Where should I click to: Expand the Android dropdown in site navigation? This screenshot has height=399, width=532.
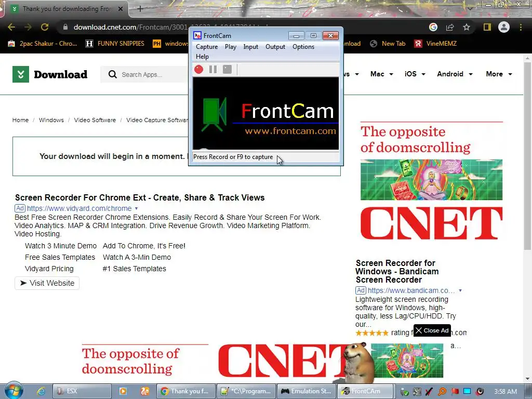[x=455, y=74]
